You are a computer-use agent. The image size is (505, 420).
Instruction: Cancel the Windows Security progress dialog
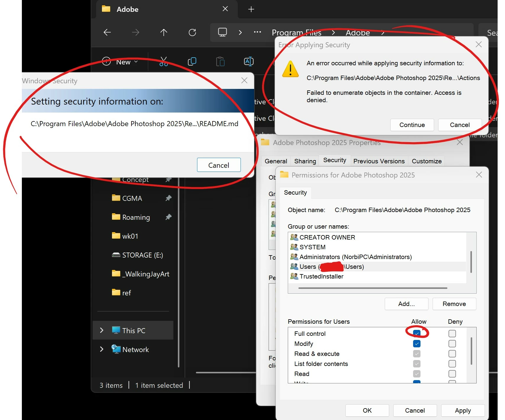click(x=219, y=165)
